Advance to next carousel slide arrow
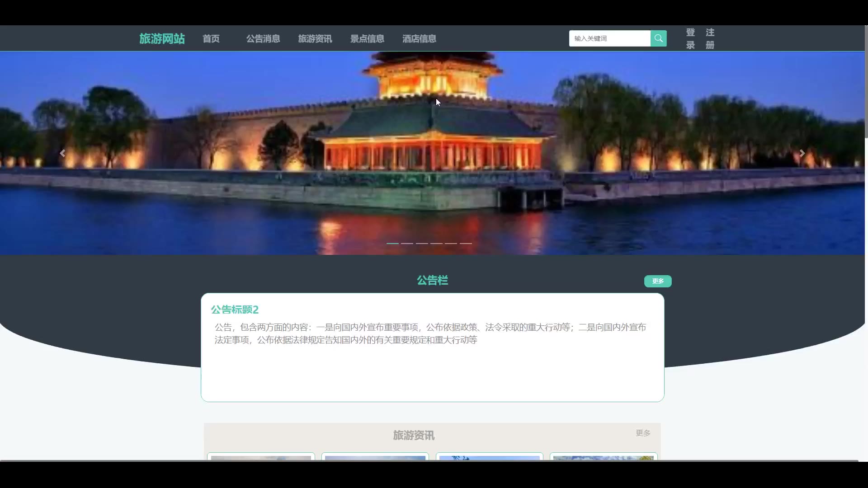 click(802, 153)
